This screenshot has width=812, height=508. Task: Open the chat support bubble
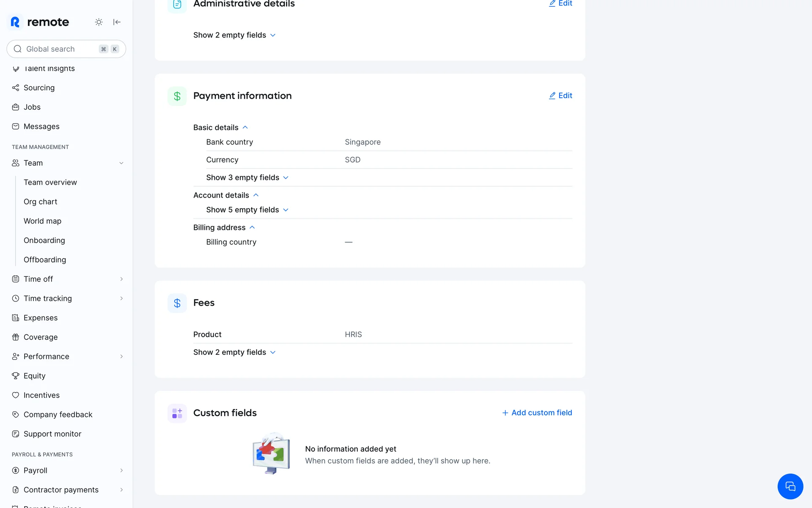(x=790, y=486)
